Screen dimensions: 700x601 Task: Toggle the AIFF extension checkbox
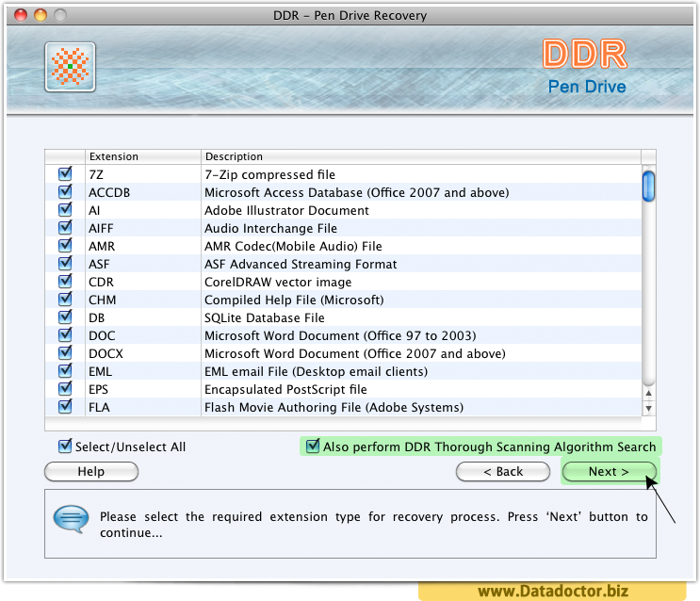click(x=65, y=227)
